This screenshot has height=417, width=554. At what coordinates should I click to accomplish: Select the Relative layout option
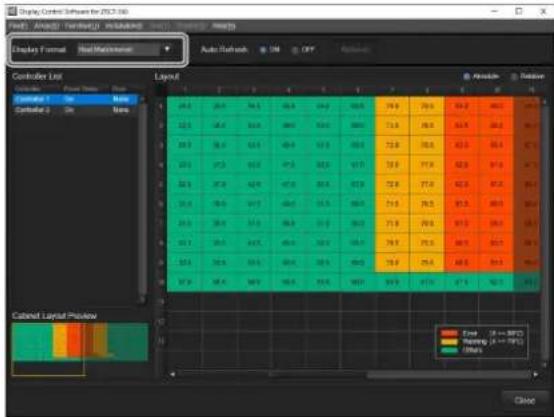514,76
